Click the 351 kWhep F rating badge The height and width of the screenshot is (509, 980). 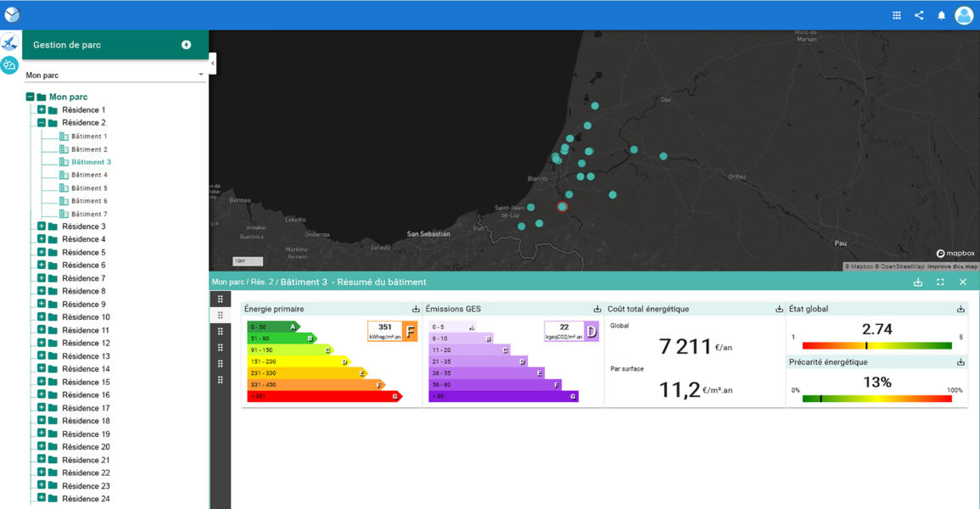tap(392, 331)
